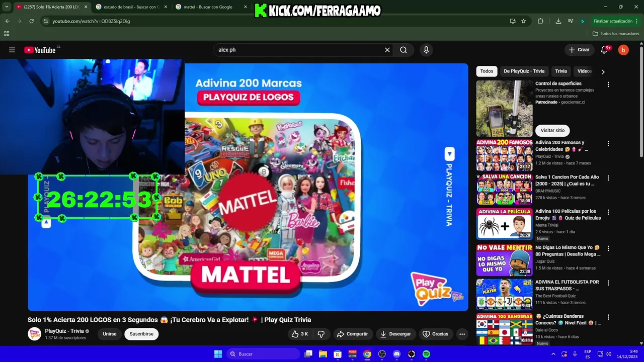Open Chrome downloads
Image resolution: width=644 pixels, height=362 pixels.
tap(558, 21)
